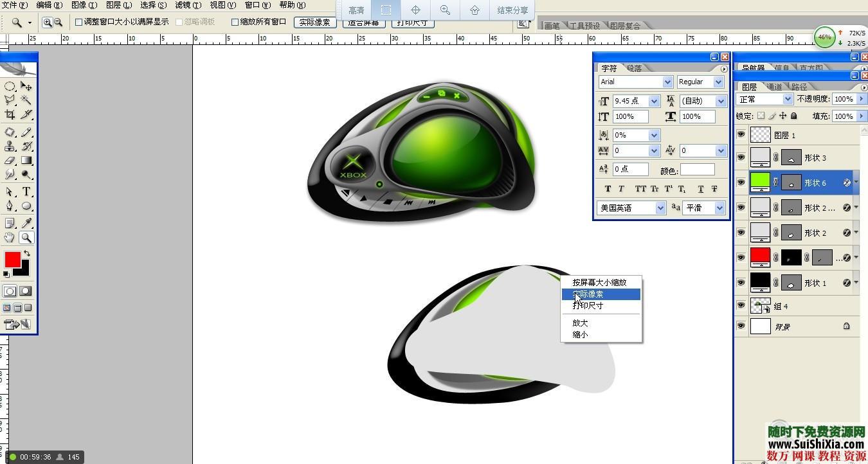
Task: Select the Zoom tool in toolbox
Action: tap(26, 237)
